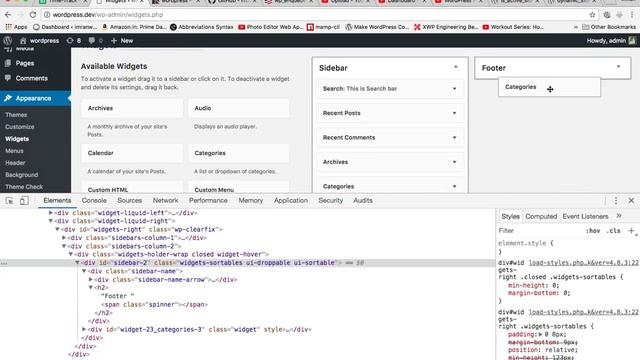Go to the Themes submenu
This screenshot has width=640, height=360.
[x=16, y=115]
